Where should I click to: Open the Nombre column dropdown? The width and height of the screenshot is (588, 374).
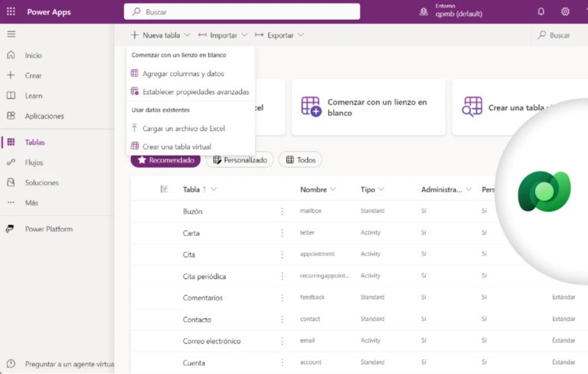coord(333,189)
